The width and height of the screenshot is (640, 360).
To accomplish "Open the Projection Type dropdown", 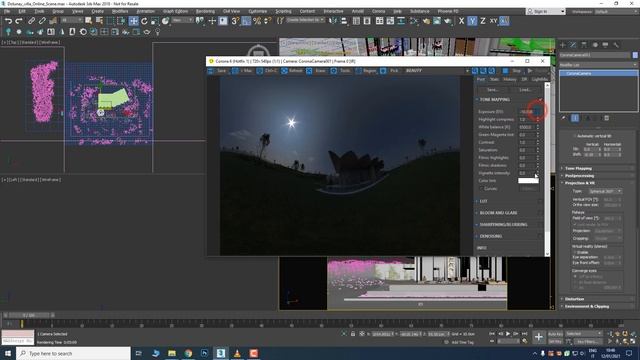I will point(605,191).
